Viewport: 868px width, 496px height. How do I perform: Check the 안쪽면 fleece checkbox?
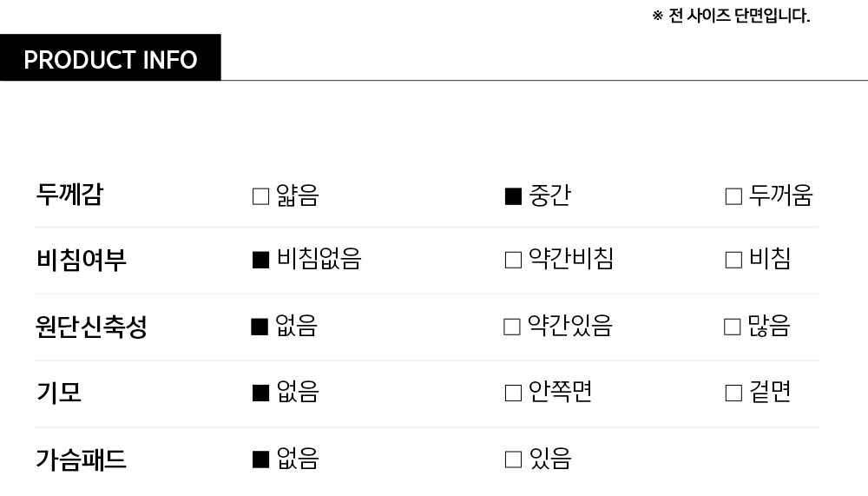point(513,393)
